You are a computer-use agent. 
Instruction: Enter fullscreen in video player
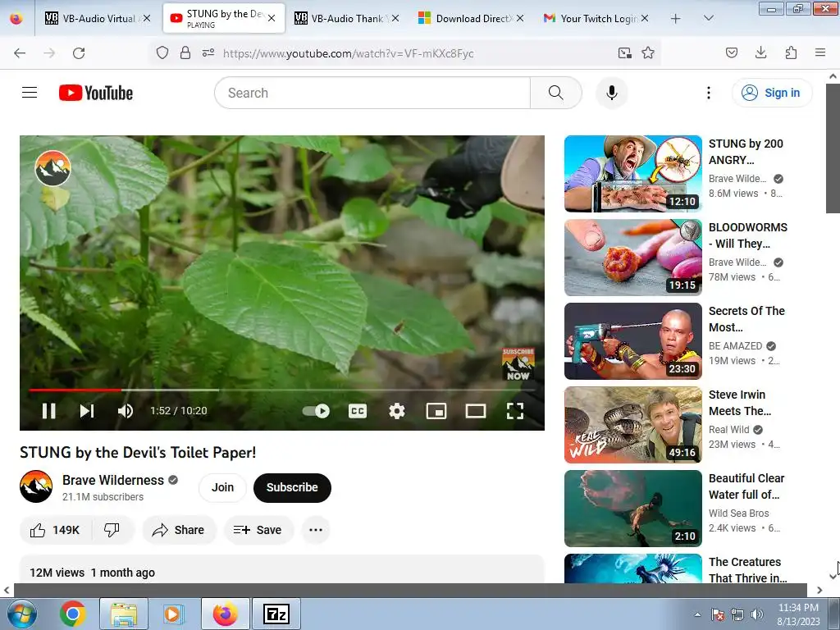tap(515, 411)
